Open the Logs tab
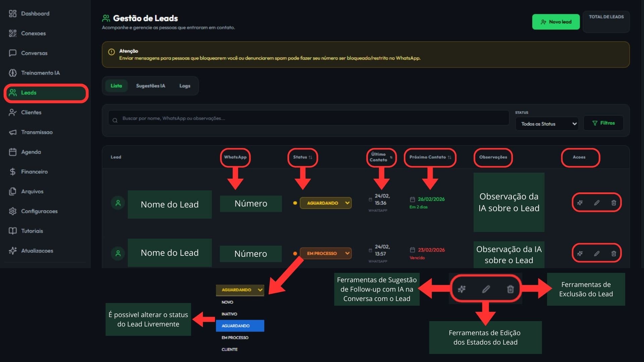 [185, 86]
